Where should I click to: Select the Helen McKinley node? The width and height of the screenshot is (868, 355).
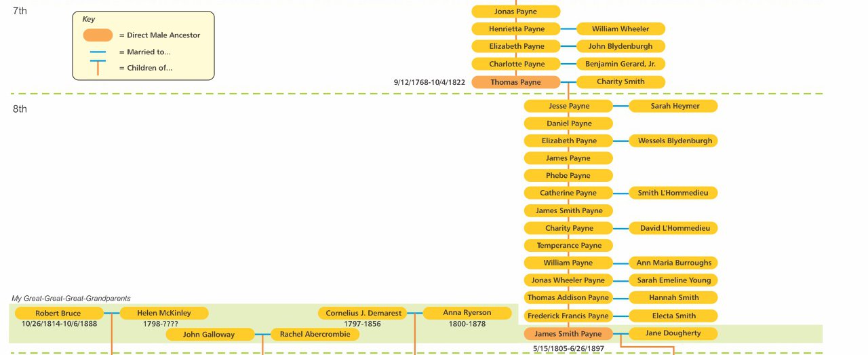pos(164,314)
